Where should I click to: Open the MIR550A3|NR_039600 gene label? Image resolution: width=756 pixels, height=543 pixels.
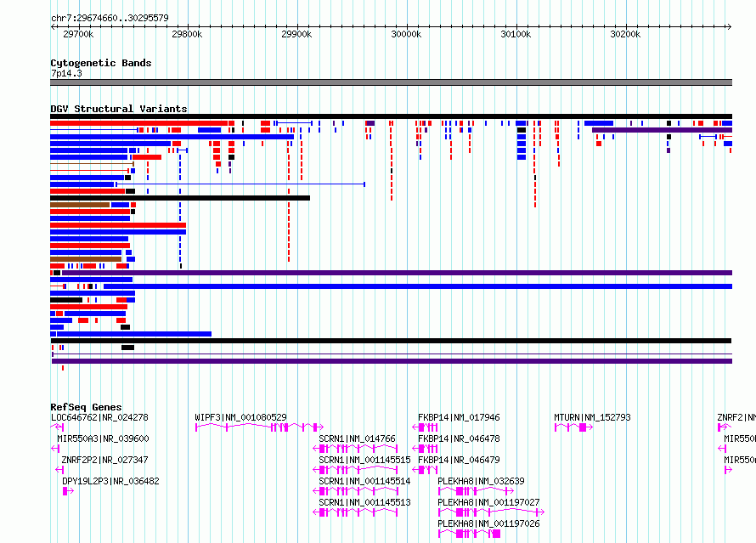point(103,438)
